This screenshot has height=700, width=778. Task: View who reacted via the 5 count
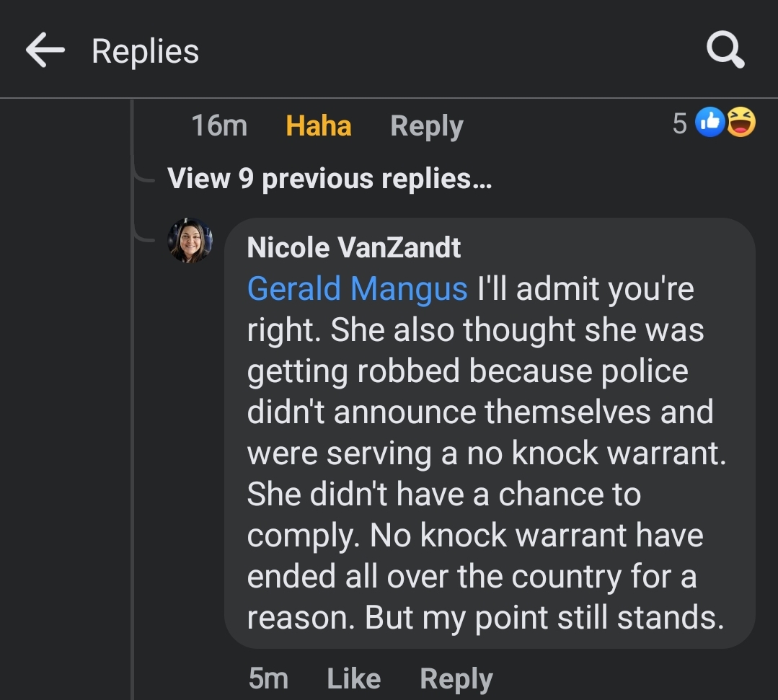(x=680, y=123)
